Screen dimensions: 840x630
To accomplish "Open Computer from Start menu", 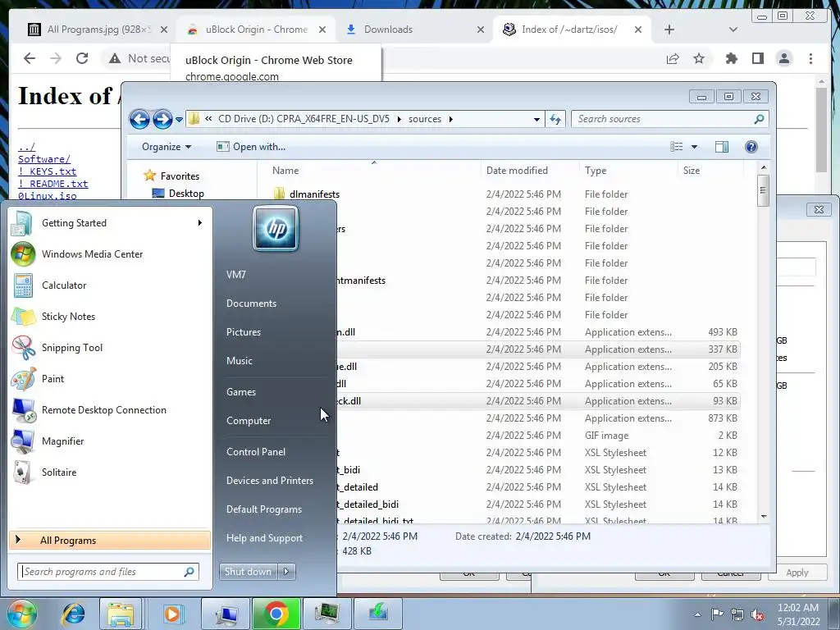I will click(248, 421).
